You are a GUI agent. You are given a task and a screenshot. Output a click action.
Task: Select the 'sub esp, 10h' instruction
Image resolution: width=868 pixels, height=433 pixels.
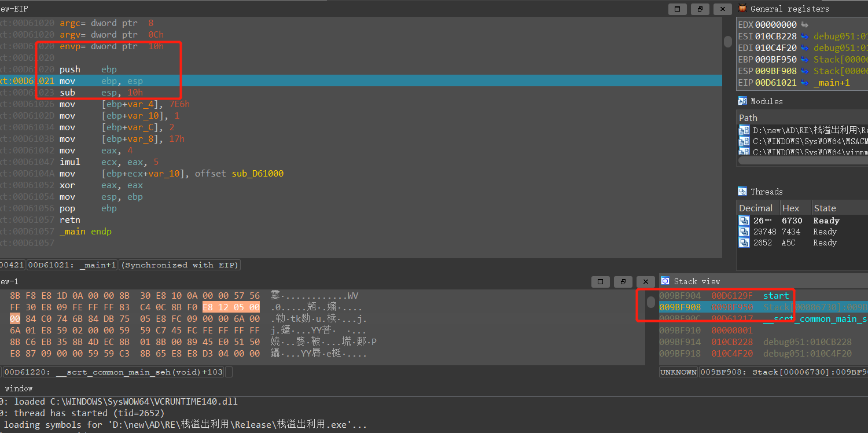(x=101, y=93)
